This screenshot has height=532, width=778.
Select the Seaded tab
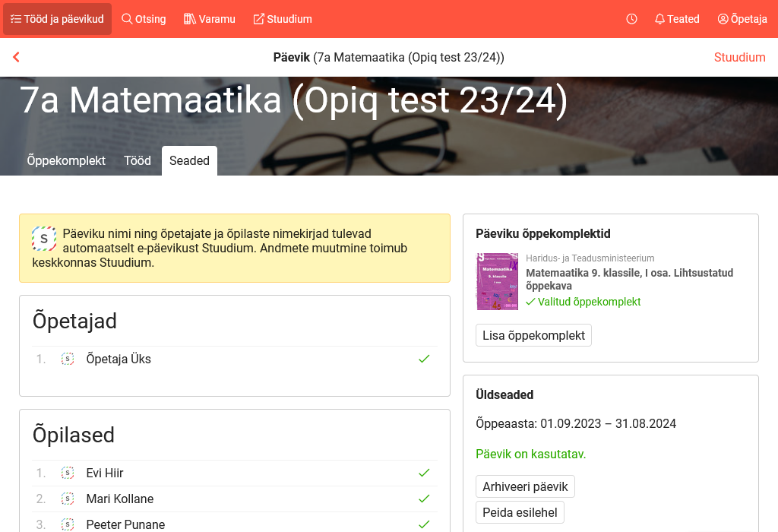[189, 160]
